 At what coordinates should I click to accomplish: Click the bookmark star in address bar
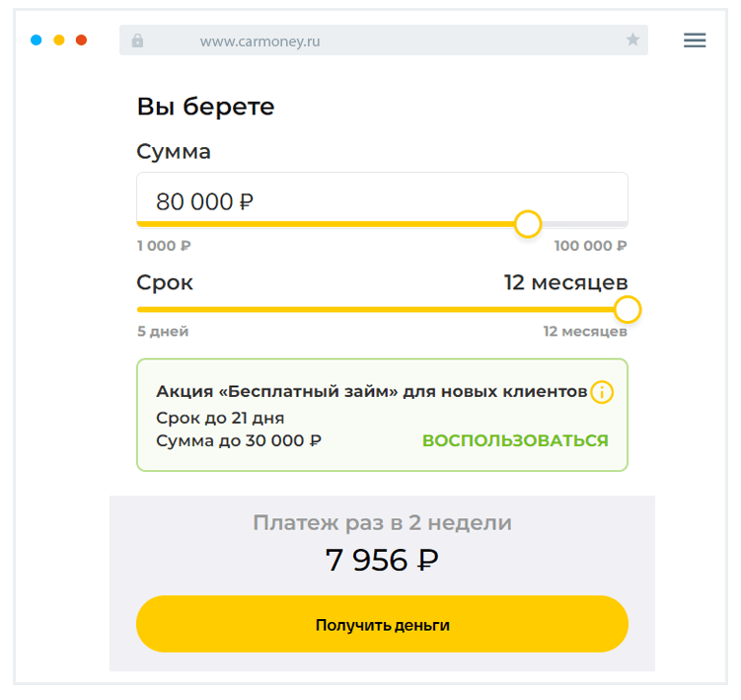click(632, 40)
